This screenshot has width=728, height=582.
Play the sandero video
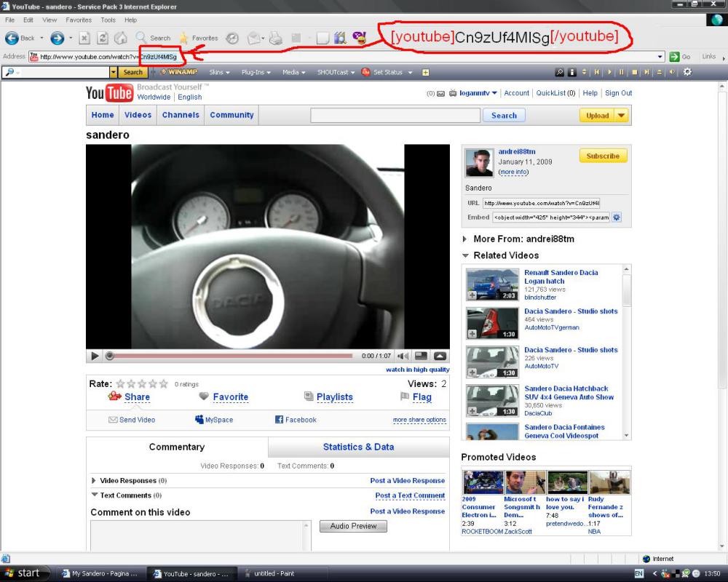(95, 356)
